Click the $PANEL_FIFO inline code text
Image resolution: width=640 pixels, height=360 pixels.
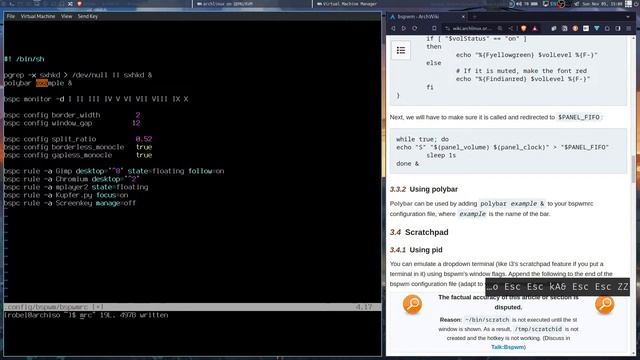click(579, 118)
